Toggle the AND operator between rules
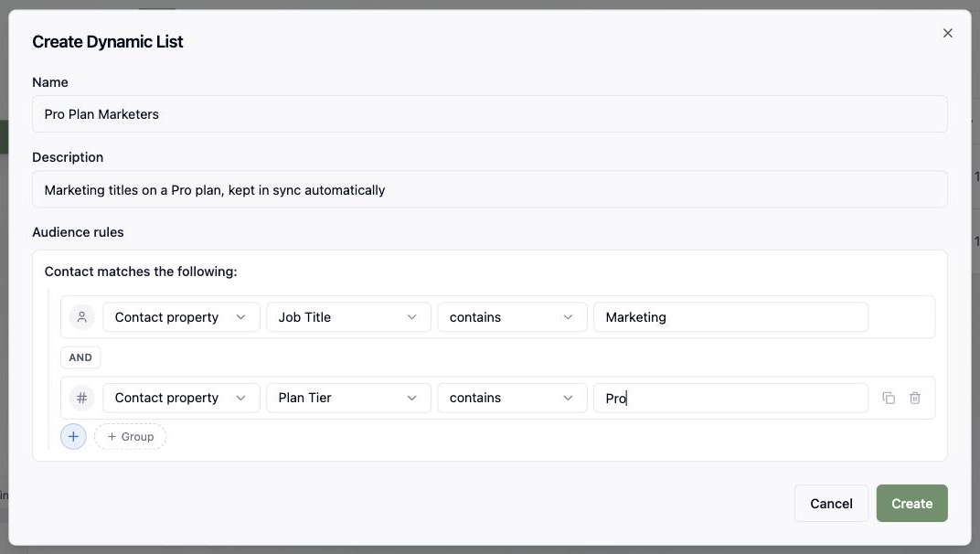This screenshot has width=980, height=554. (80, 357)
